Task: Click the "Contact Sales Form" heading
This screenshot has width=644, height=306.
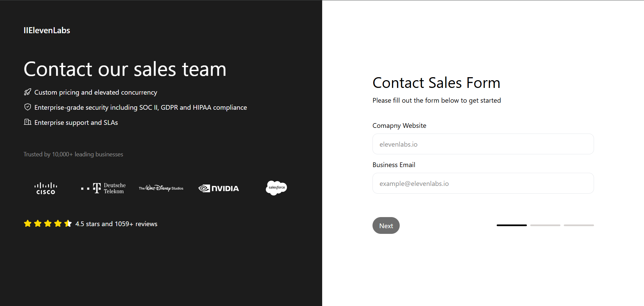Action: point(436,83)
